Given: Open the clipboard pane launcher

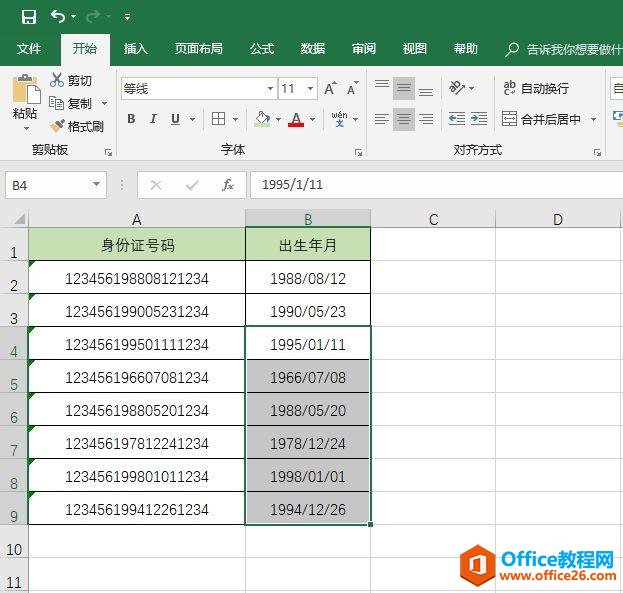Looking at the screenshot, I should (108, 152).
